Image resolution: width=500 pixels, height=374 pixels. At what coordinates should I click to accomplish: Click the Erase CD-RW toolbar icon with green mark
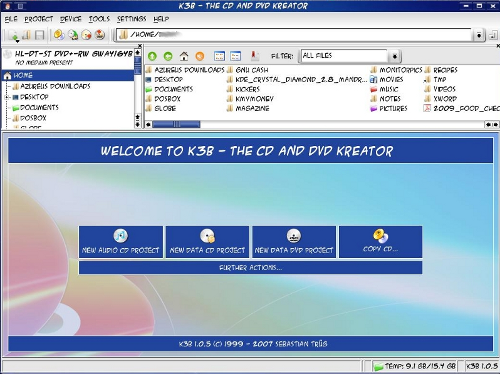[x=73, y=35]
